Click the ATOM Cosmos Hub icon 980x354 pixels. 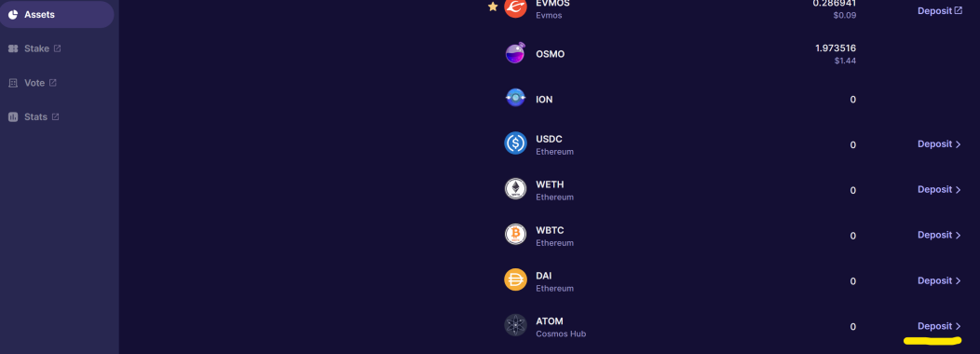516,325
